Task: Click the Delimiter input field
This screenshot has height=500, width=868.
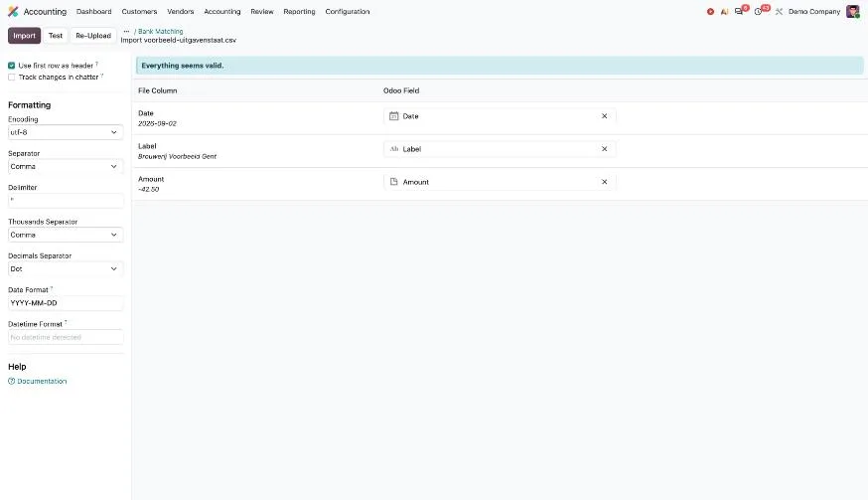Action: click(x=66, y=200)
